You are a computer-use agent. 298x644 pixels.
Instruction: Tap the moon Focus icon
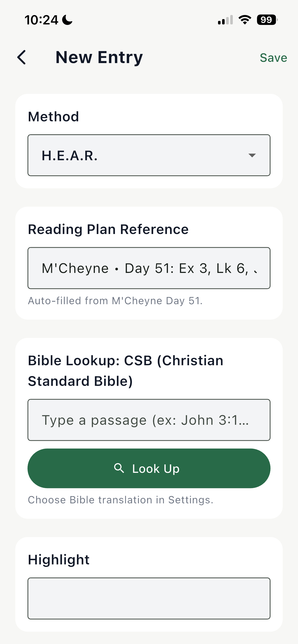coord(67,20)
